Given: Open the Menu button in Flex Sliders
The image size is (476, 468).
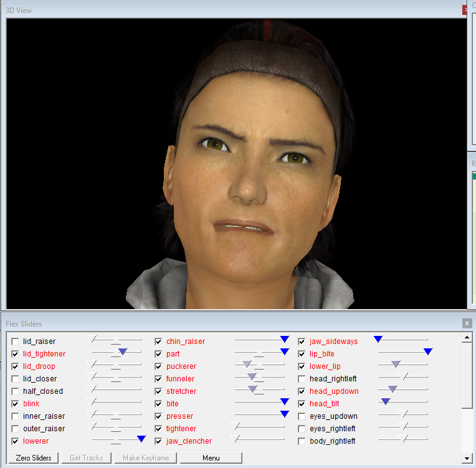Looking at the screenshot, I should (211, 458).
